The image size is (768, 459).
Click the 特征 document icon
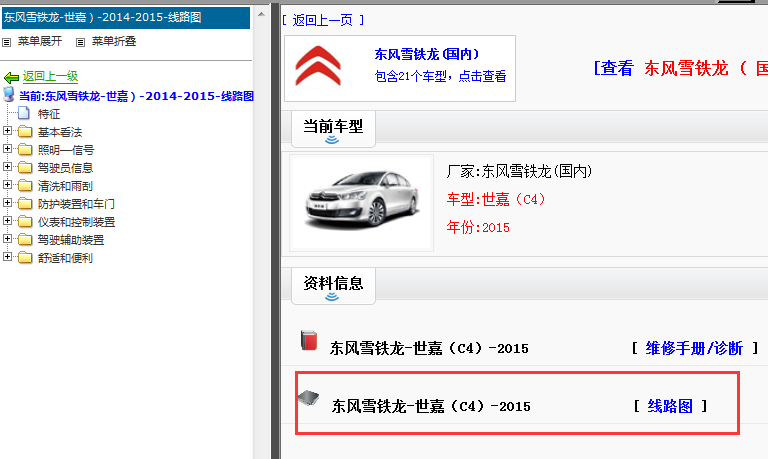24,113
